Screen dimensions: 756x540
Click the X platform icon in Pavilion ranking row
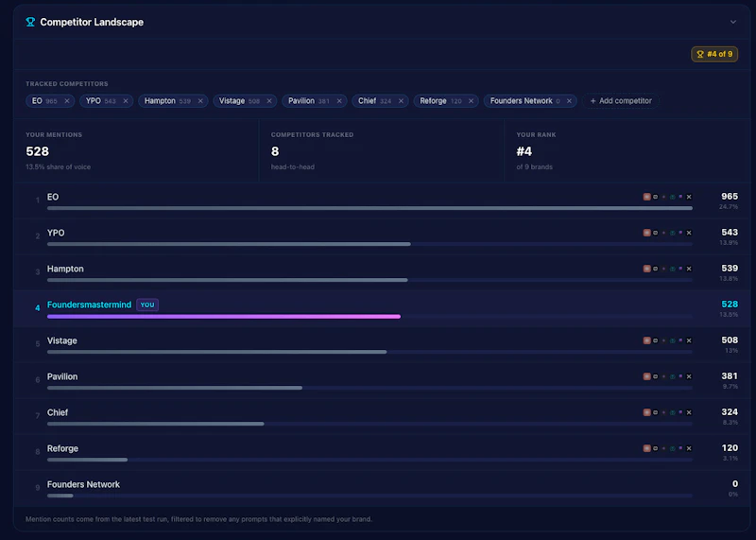pyautogui.click(x=689, y=376)
